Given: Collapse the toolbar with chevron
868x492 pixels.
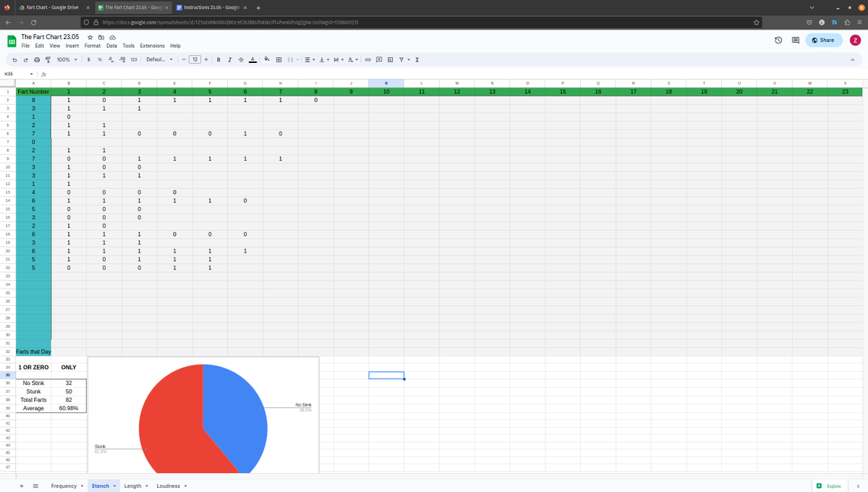Looking at the screenshot, I should [x=853, y=59].
